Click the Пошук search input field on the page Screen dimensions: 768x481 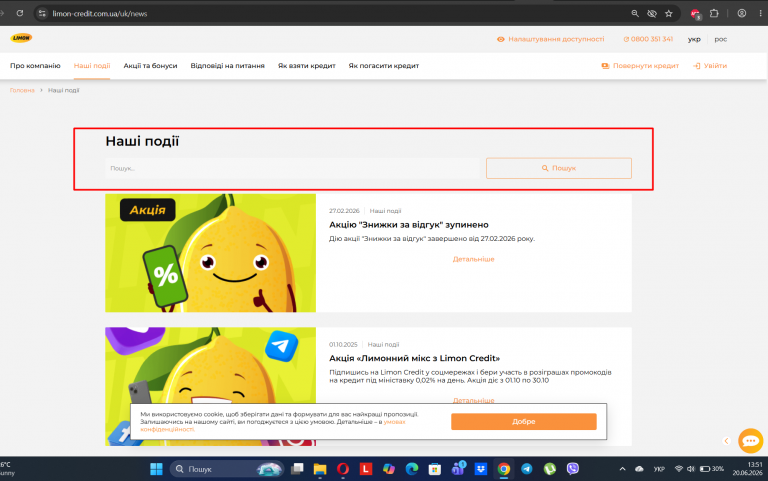(292, 168)
